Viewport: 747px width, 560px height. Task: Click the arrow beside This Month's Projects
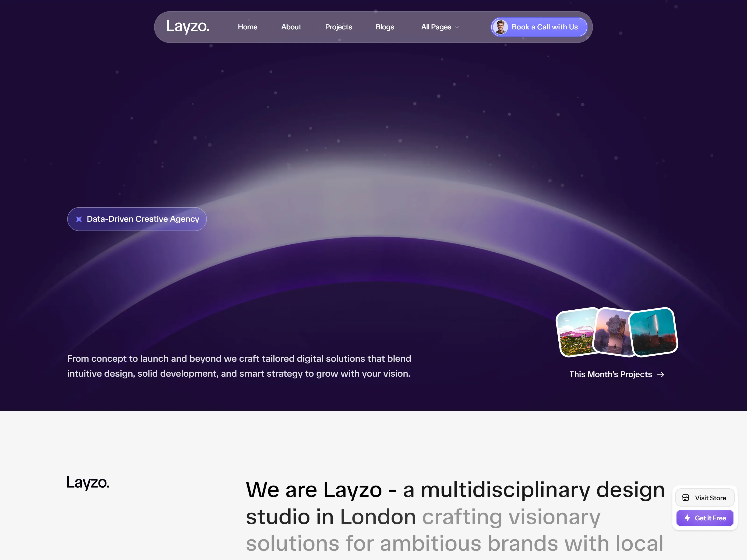click(x=661, y=375)
